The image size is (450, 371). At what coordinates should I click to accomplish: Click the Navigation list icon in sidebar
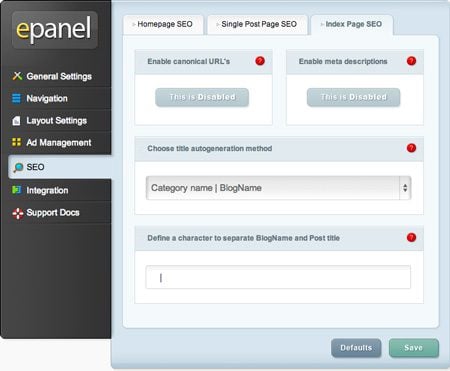click(x=16, y=98)
